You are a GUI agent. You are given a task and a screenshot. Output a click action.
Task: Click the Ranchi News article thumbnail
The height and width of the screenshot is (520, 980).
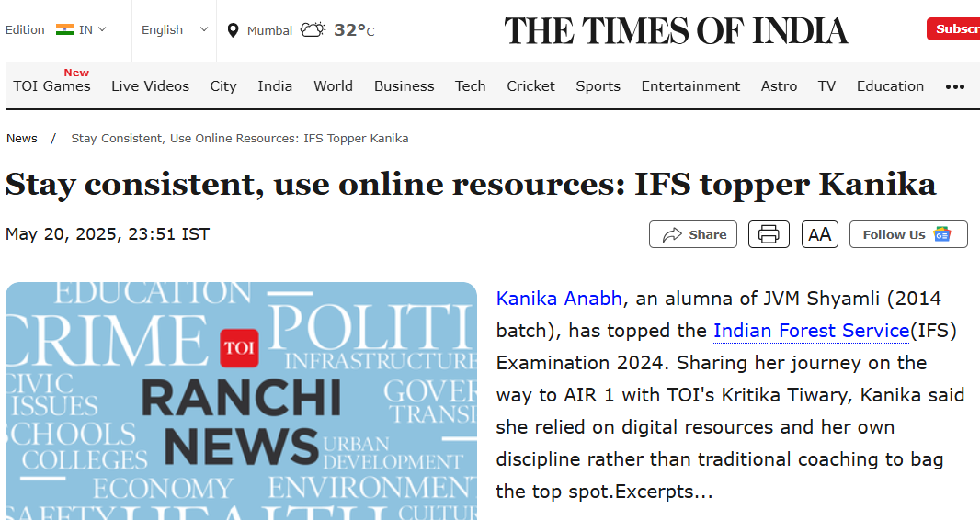241,401
